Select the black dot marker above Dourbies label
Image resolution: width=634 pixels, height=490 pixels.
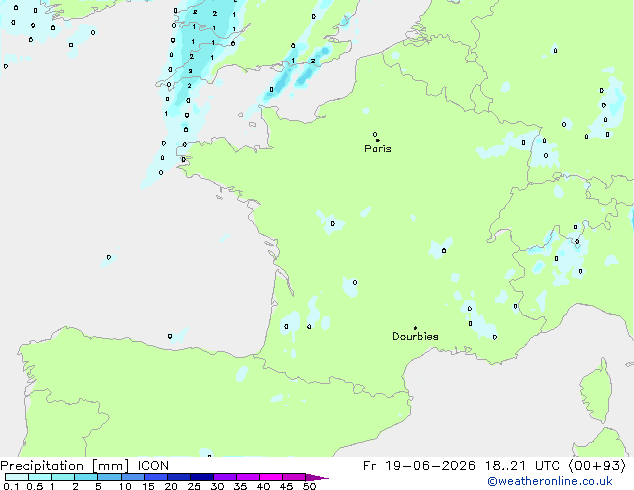tap(416, 328)
